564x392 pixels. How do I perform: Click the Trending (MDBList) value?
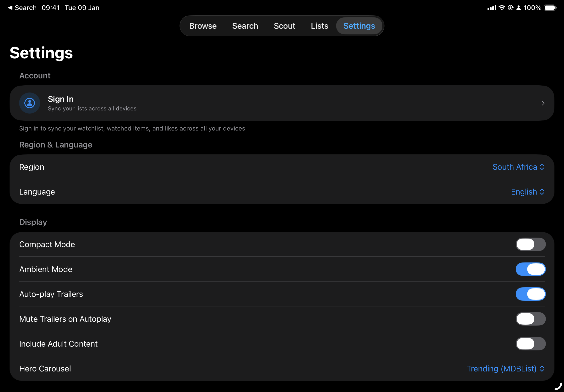[x=501, y=368]
